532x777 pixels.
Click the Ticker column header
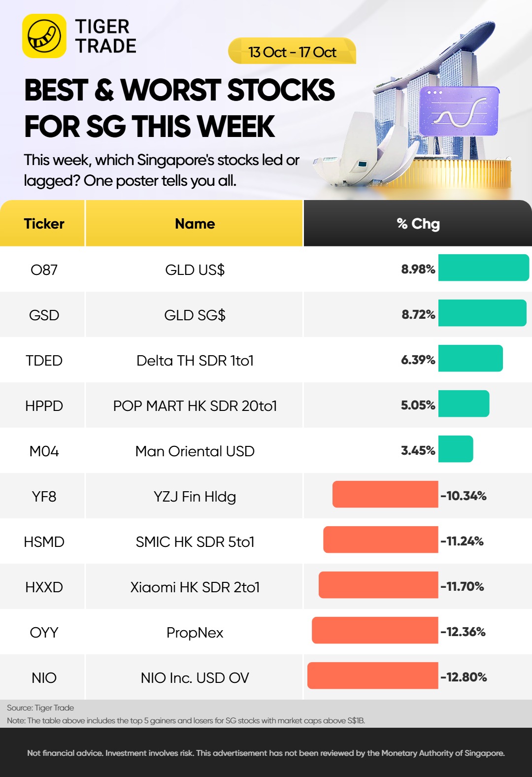point(44,224)
